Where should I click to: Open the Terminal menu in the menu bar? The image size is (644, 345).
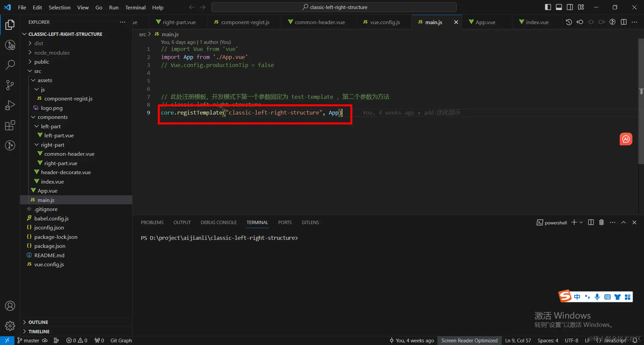coord(136,7)
